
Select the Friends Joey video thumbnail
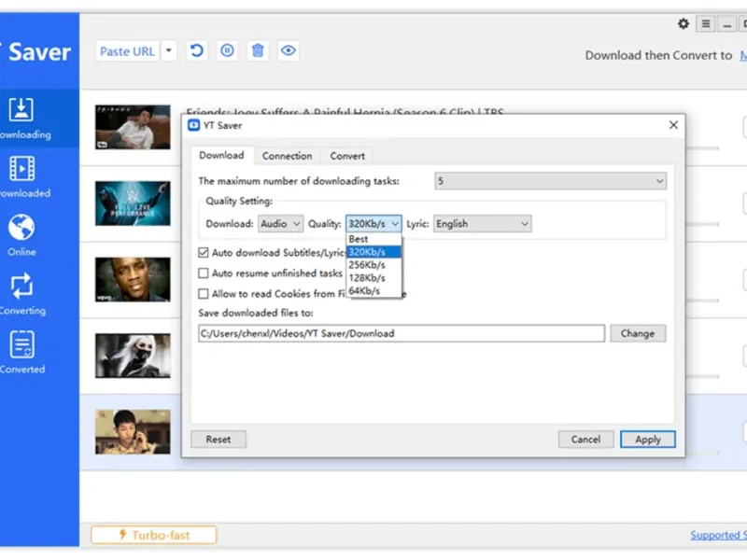pyautogui.click(x=133, y=127)
